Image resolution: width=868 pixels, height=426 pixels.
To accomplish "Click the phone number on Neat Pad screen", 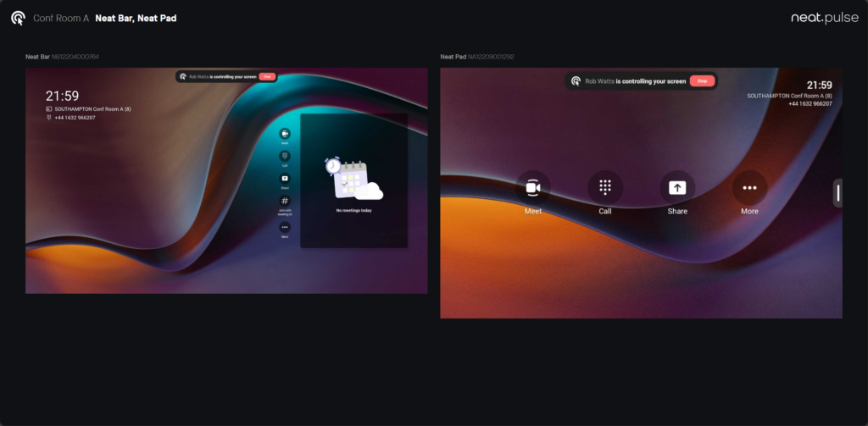I will click(x=810, y=103).
